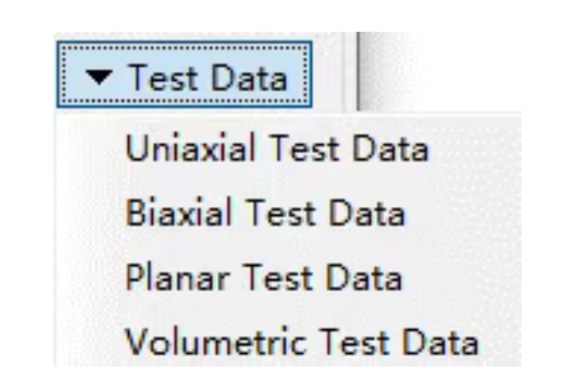Add planar test data to material
The height and width of the screenshot is (392, 566).
click(x=263, y=279)
